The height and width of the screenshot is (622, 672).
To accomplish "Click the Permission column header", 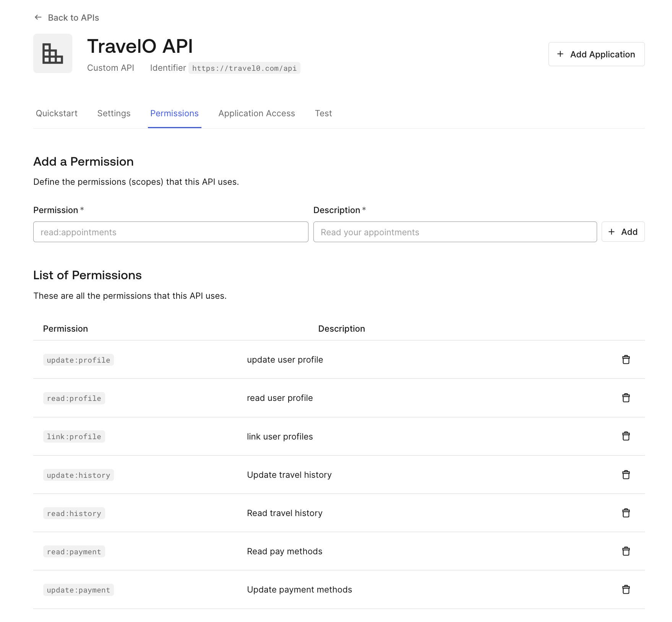I will 65,329.
